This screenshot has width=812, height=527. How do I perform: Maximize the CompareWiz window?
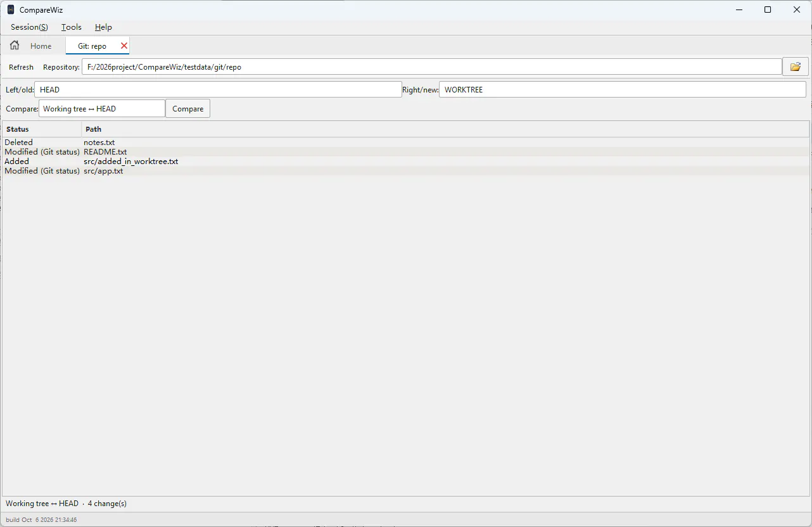(768, 10)
